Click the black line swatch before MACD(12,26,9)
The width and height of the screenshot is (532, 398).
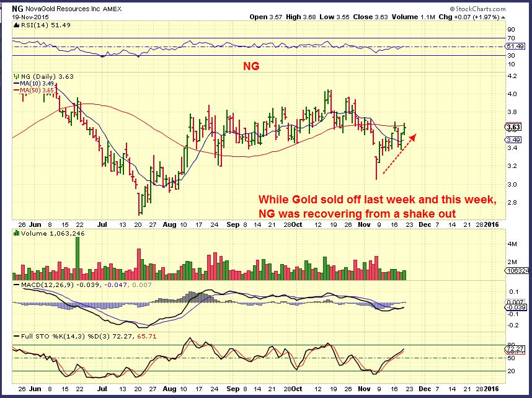pyautogui.click(x=16, y=285)
